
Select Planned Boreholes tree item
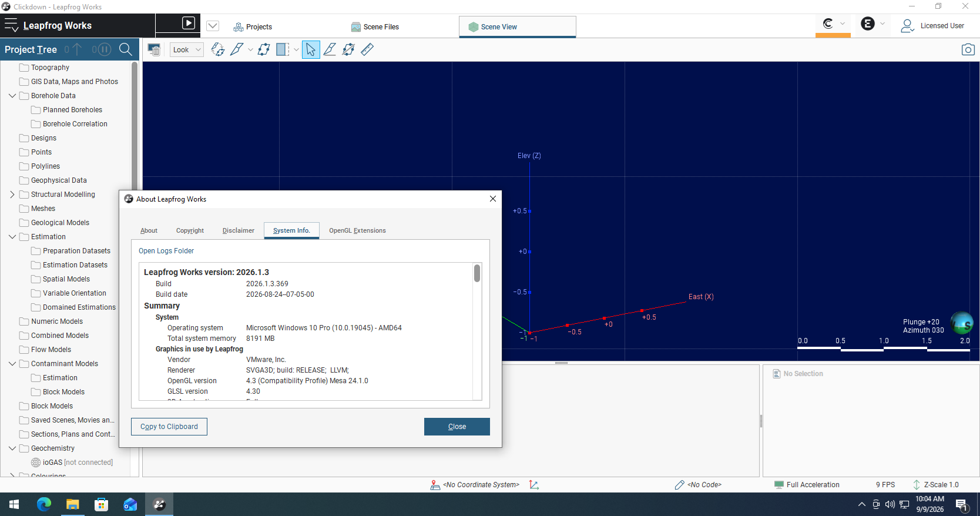click(72, 110)
